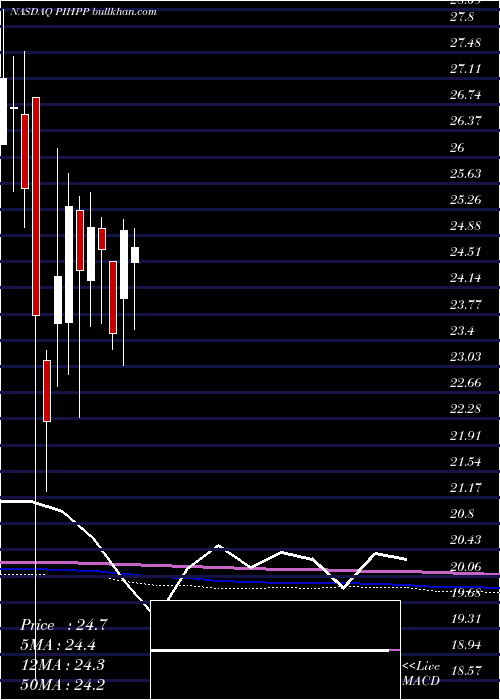Image resolution: width=500 pixels, height=700 pixels.
Task: Click the 24.14 price axis label
Action: [x=465, y=279]
